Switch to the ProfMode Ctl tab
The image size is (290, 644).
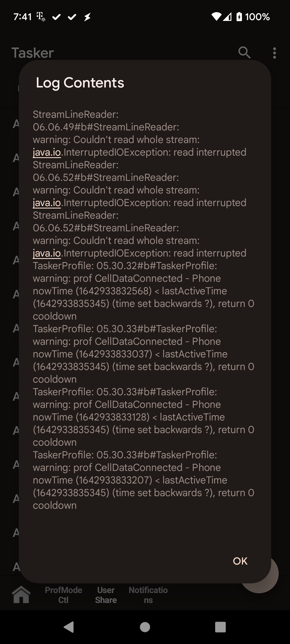[63, 595]
